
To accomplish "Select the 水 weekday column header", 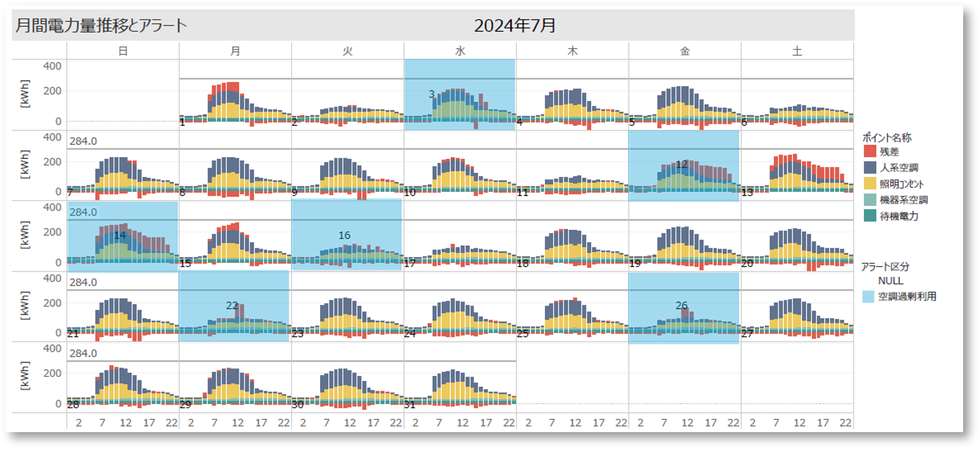I will click(x=460, y=51).
